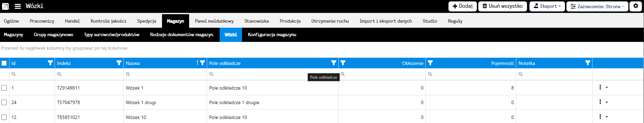
Task: Check the row for Wózek 1
Action: (x=4, y=88)
